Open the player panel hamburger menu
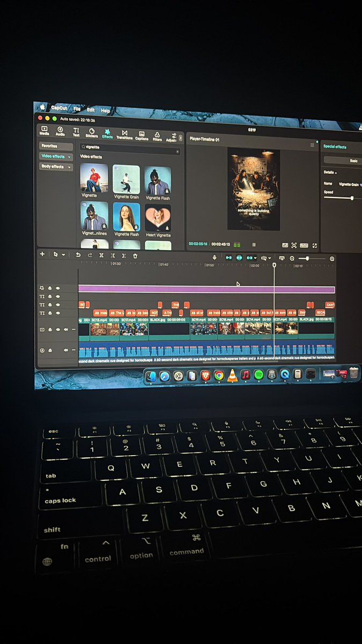The height and width of the screenshot is (644, 362). tap(312, 145)
